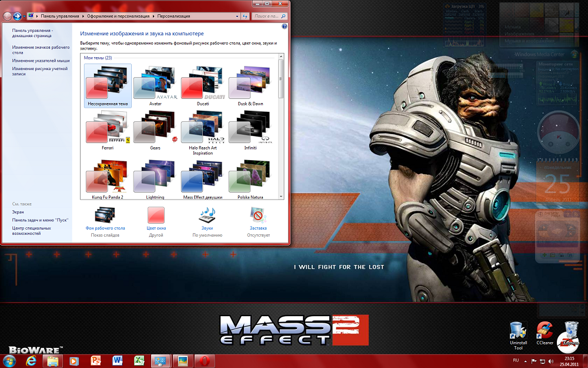This screenshot has width=588, height=368.
Task: Open Изменение рисунка учетной записи link
Action: point(40,71)
